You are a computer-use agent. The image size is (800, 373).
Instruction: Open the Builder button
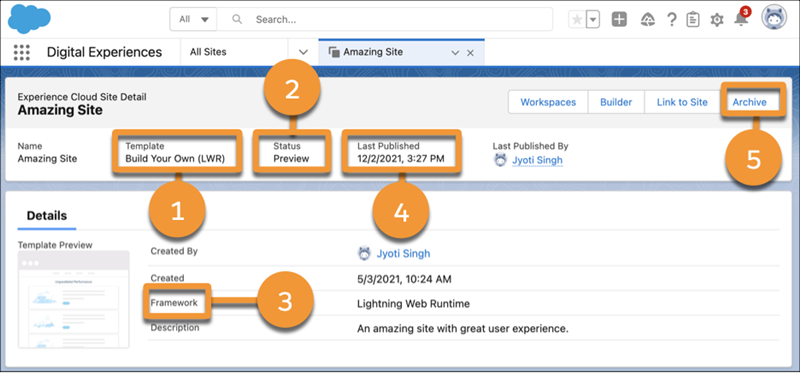616,102
